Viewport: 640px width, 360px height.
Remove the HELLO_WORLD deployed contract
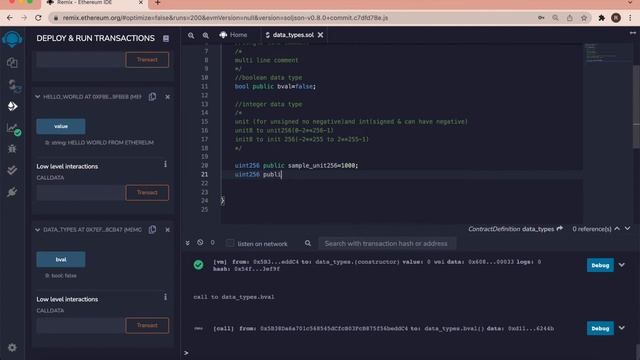coord(167,97)
